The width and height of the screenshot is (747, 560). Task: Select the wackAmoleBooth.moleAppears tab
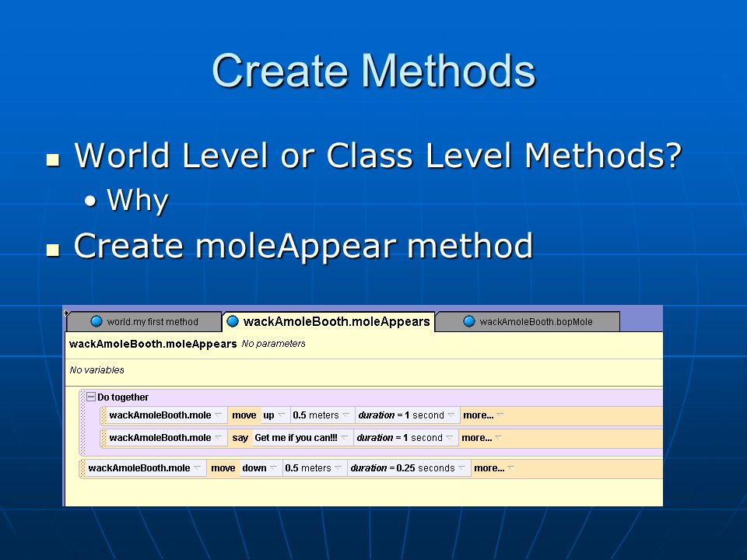point(328,321)
